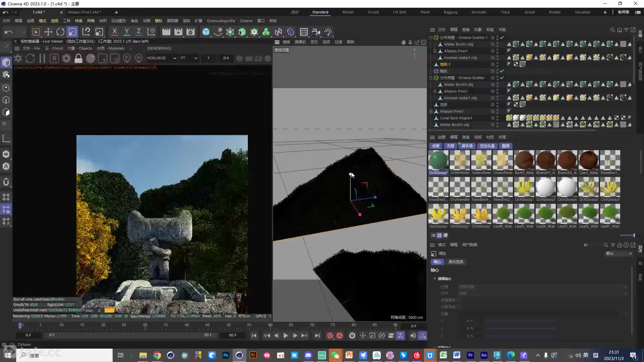The image size is (644, 362).
Task: Activate the Move tool
Action: [48, 32]
